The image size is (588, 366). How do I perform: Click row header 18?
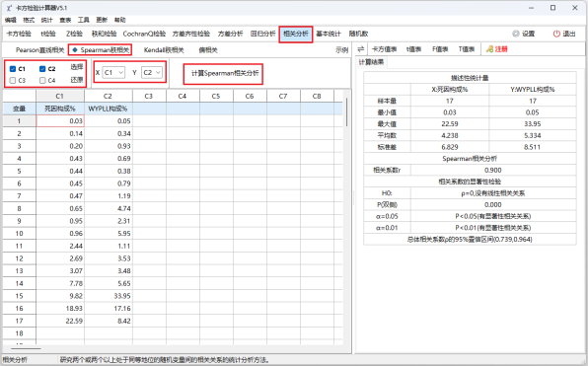pos(19,333)
